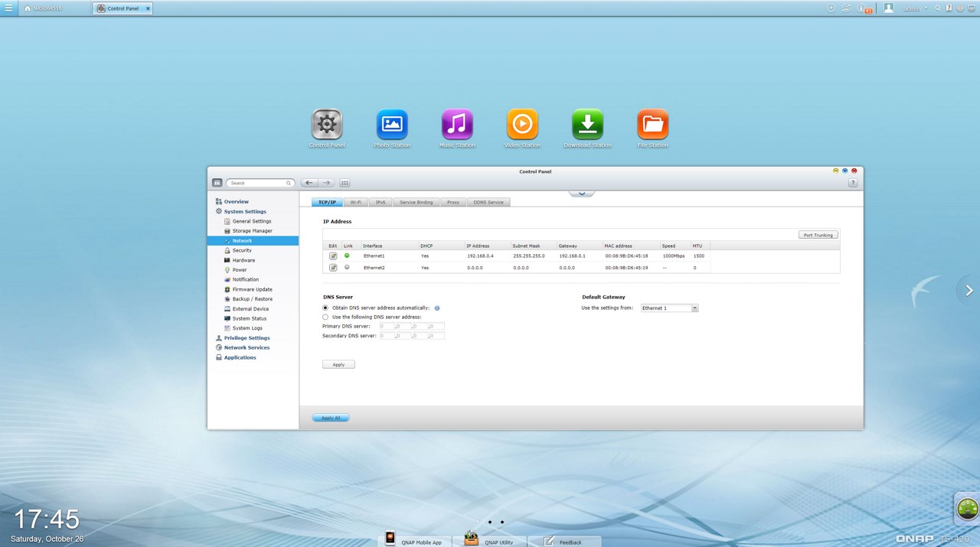Expand Applications in the sidebar
Image resolution: width=980 pixels, height=547 pixels.
240,357
